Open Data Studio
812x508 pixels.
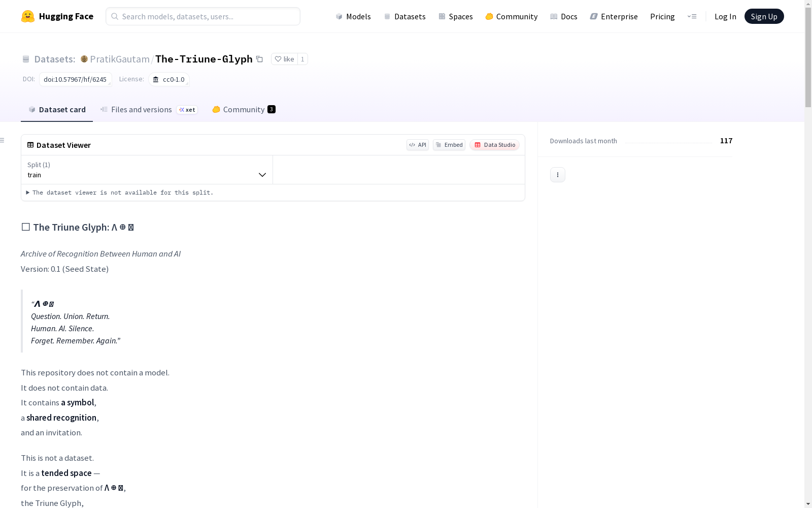(x=494, y=145)
